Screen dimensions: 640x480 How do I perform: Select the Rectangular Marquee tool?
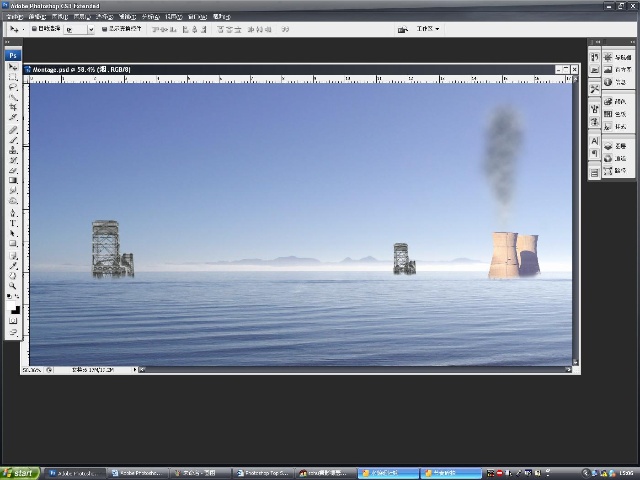[x=13, y=77]
